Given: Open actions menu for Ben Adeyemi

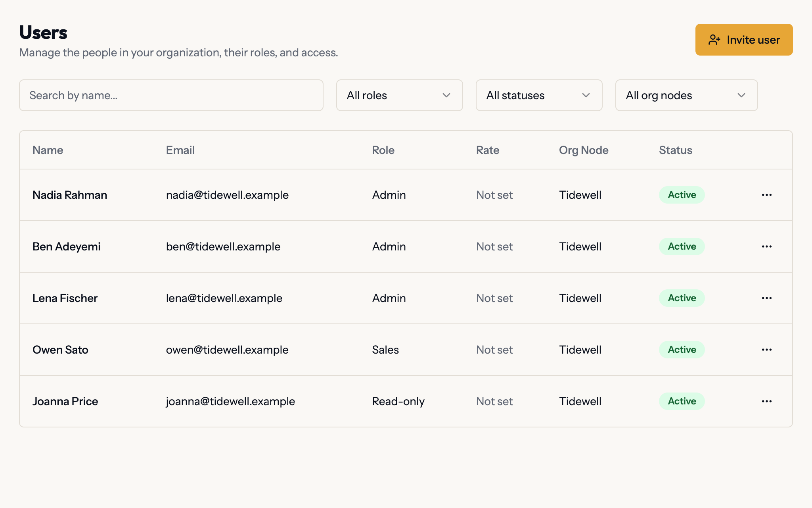Looking at the screenshot, I should (x=766, y=246).
